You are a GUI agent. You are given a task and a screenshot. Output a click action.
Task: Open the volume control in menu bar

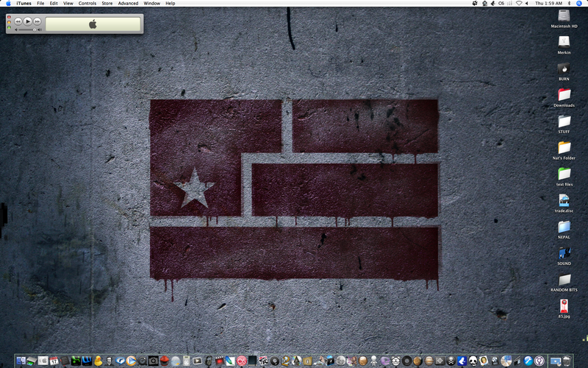(x=527, y=4)
